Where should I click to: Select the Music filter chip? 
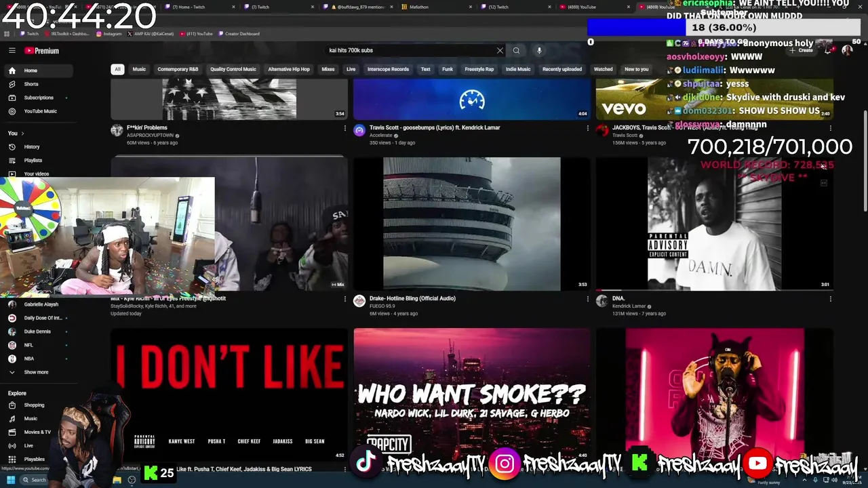point(139,69)
